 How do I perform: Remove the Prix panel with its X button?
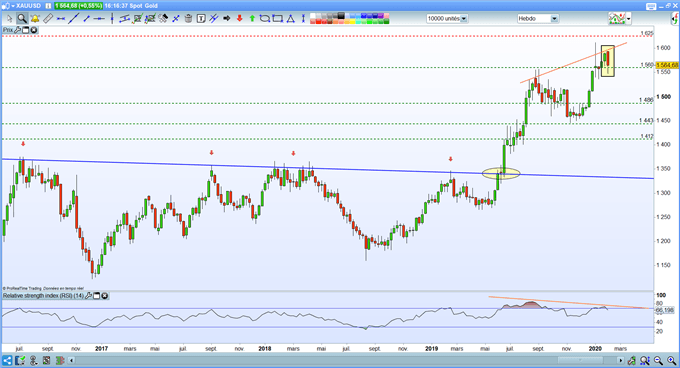click(x=33, y=30)
